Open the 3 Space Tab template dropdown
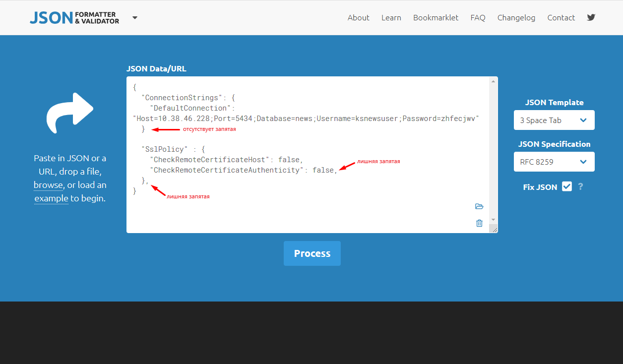 pyautogui.click(x=554, y=120)
